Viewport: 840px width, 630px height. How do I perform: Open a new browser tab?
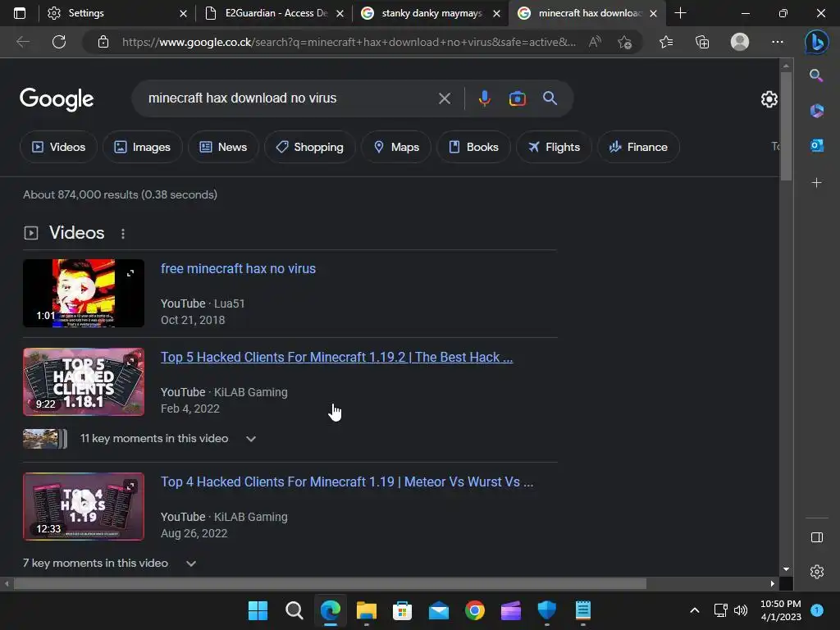tap(680, 13)
